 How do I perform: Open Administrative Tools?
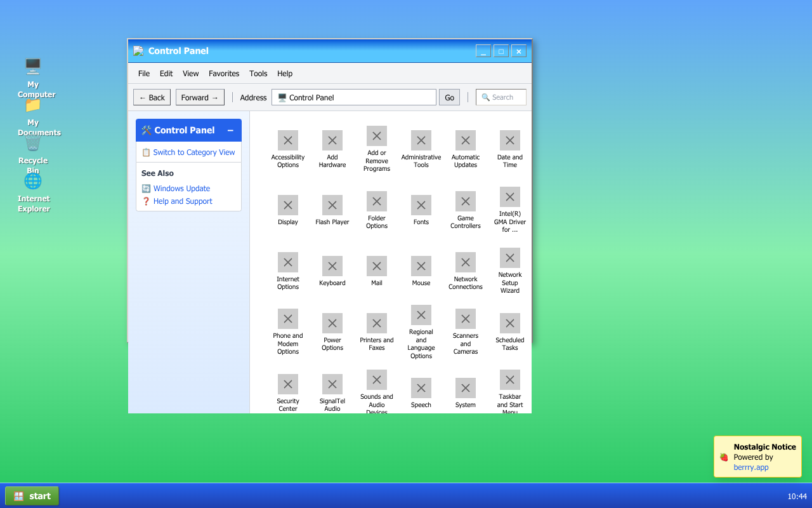[421, 140]
